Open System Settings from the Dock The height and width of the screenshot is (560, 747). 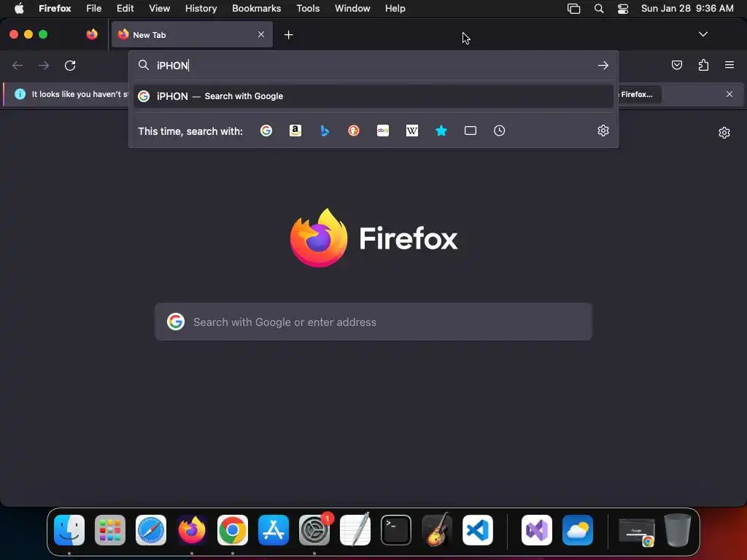coord(314,530)
